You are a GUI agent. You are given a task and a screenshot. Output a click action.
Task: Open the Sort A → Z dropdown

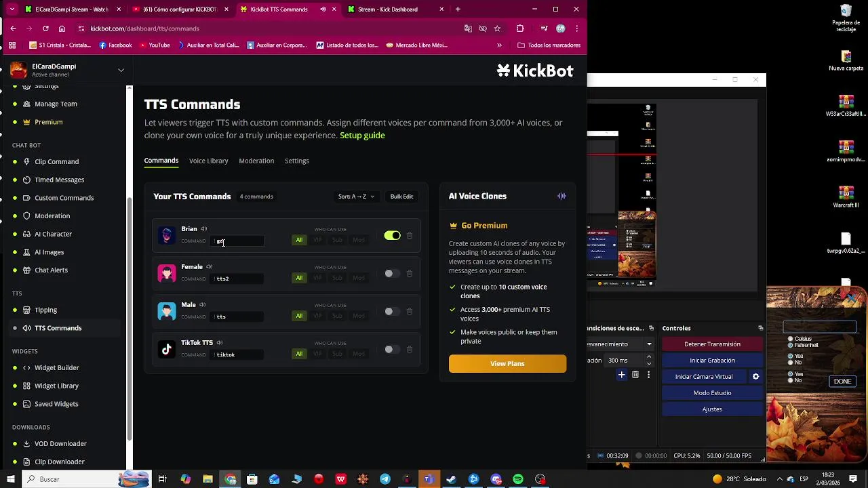[x=356, y=197]
